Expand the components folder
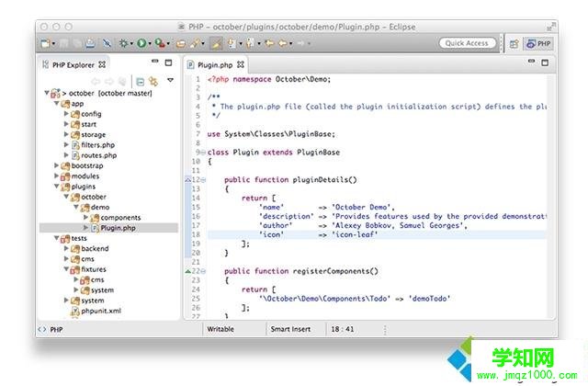This screenshot has height=386, width=588. tap(85, 217)
